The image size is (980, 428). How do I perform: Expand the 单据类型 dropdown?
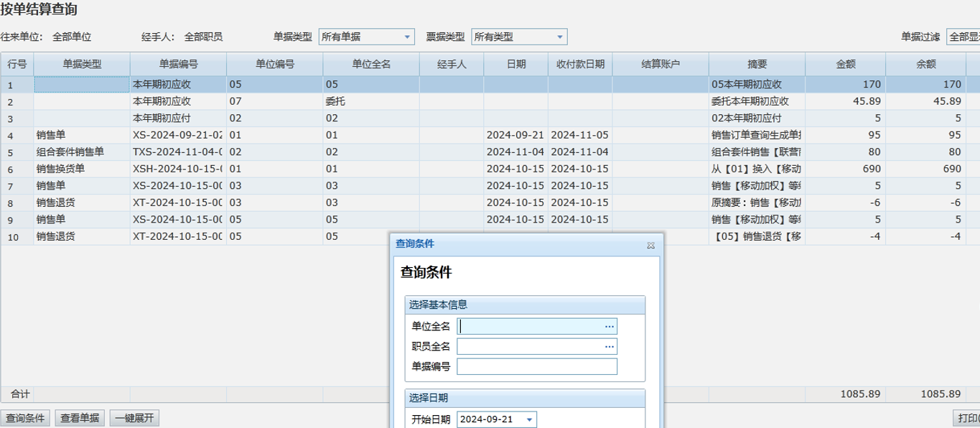point(408,37)
